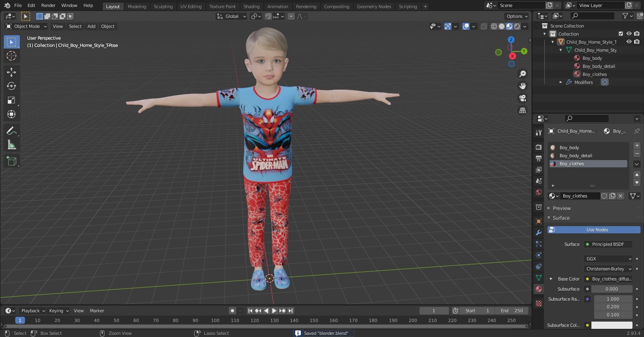Switch to rendered viewport shading
The width and height of the screenshot is (644, 337).
click(517, 27)
